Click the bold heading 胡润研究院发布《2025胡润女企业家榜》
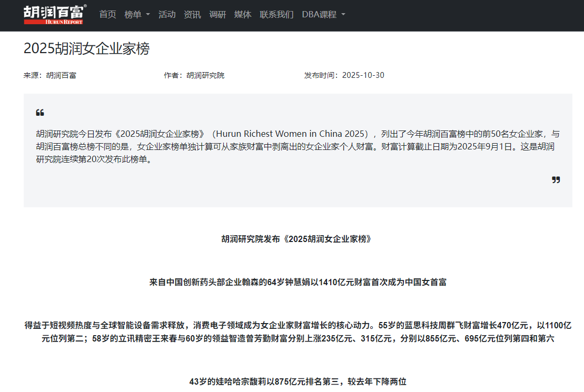 pyautogui.click(x=298, y=239)
